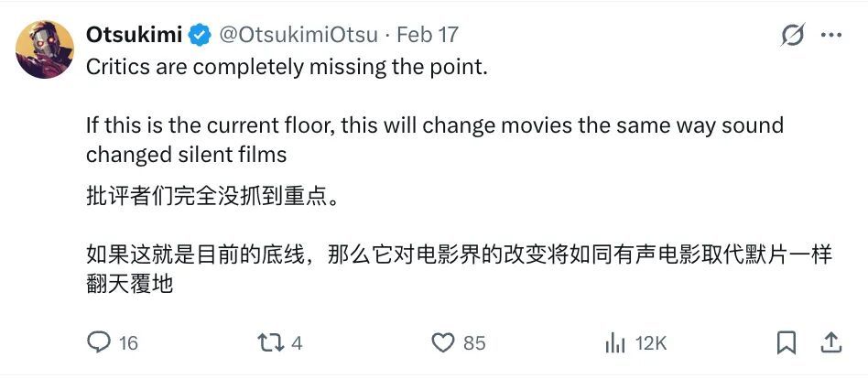The width and height of the screenshot is (868, 379).
Task: Click the Grok slashed-circle icon
Action: click(x=792, y=35)
